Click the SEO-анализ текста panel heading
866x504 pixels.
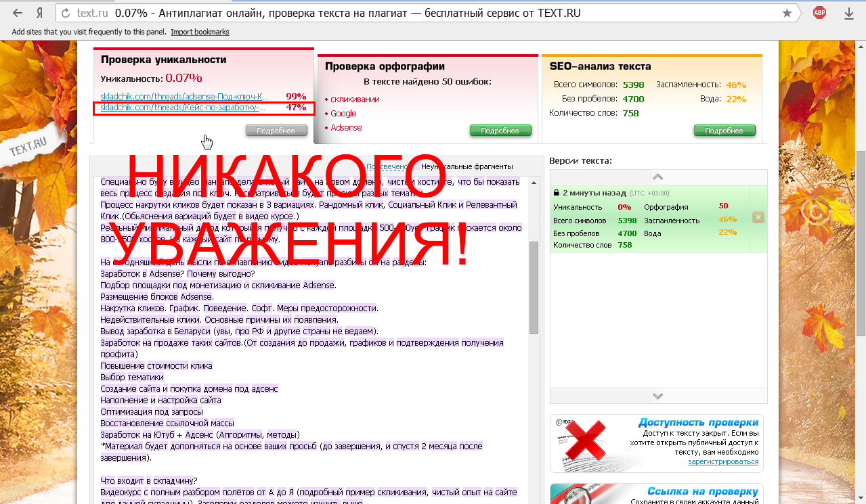600,66
